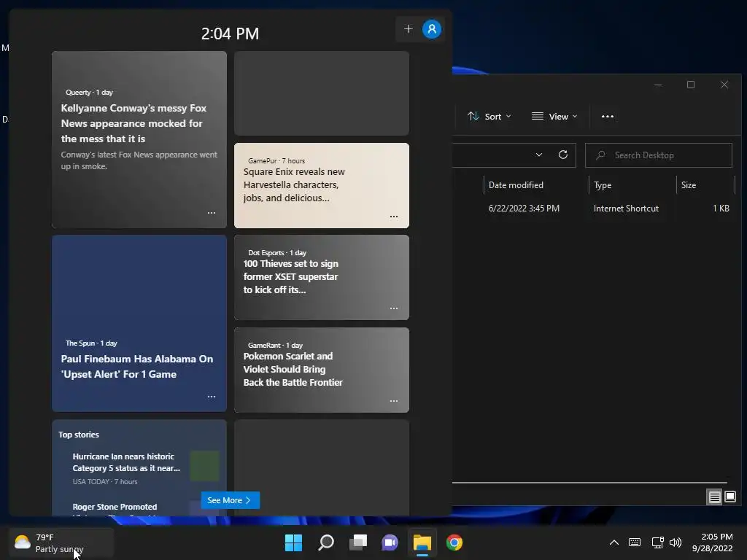
Task: Add a widget with the plus button
Action: (x=409, y=29)
